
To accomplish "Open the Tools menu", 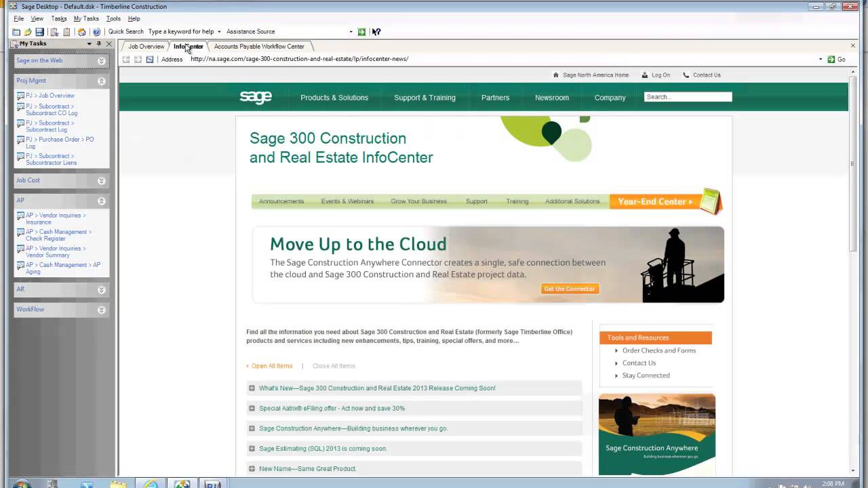I will 113,18.
